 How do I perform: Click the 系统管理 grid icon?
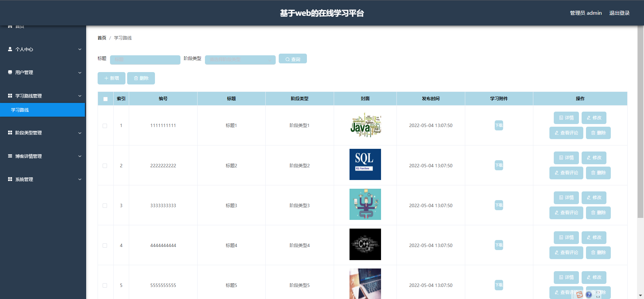(10, 179)
